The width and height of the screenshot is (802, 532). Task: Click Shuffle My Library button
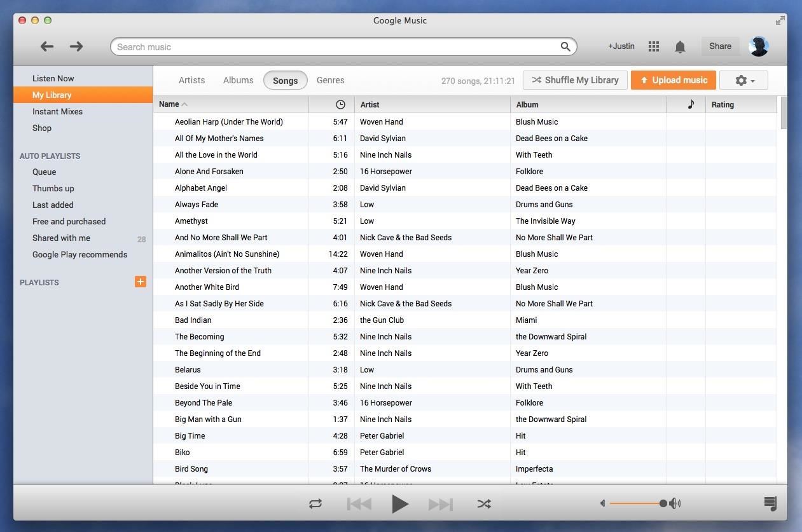coord(575,80)
